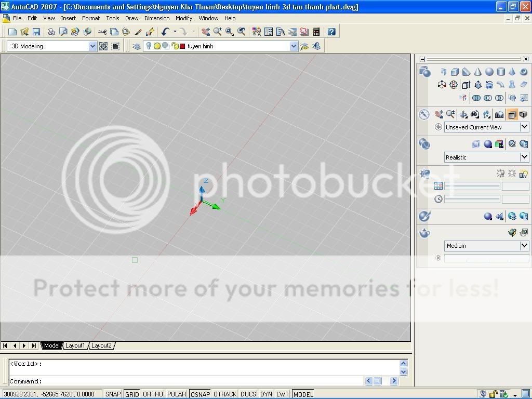Viewport: 532px width, 399px height.
Task: Expand the 3D Make control panel icon
Action: [424, 72]
